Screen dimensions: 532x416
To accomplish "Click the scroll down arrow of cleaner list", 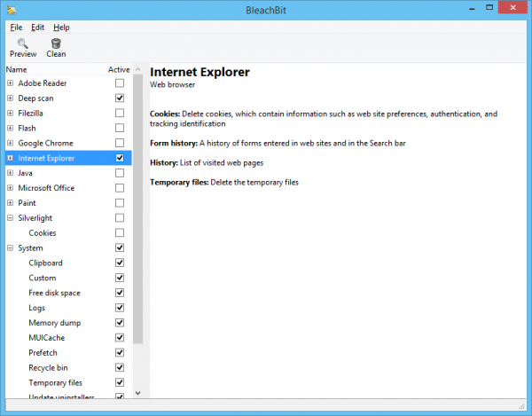I will [x=137, y=393].
